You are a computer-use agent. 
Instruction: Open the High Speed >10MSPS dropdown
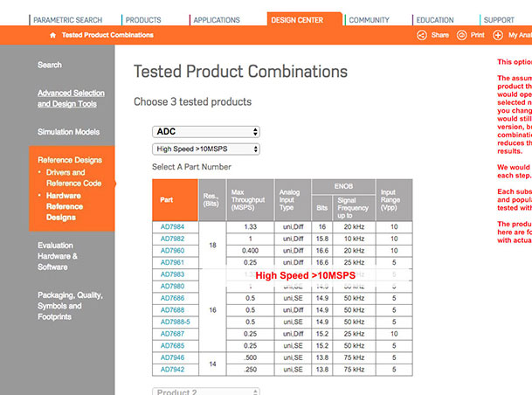(206, 149)
